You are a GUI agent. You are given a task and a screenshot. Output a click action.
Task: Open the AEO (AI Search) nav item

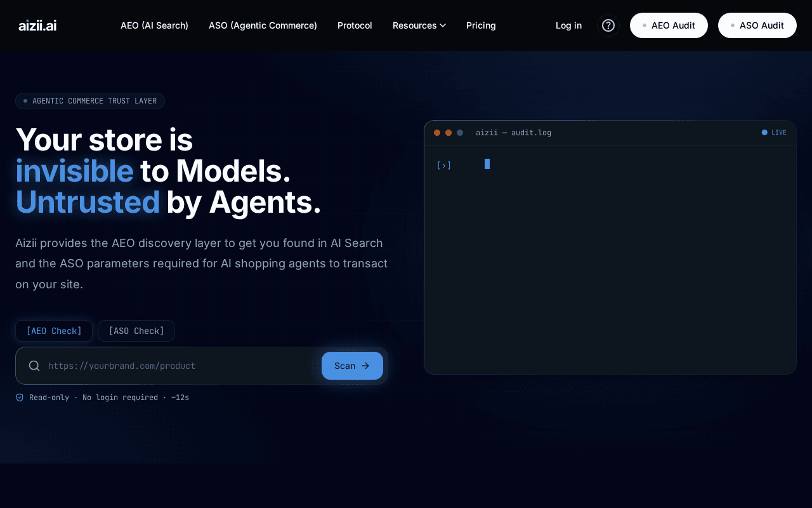154,25
